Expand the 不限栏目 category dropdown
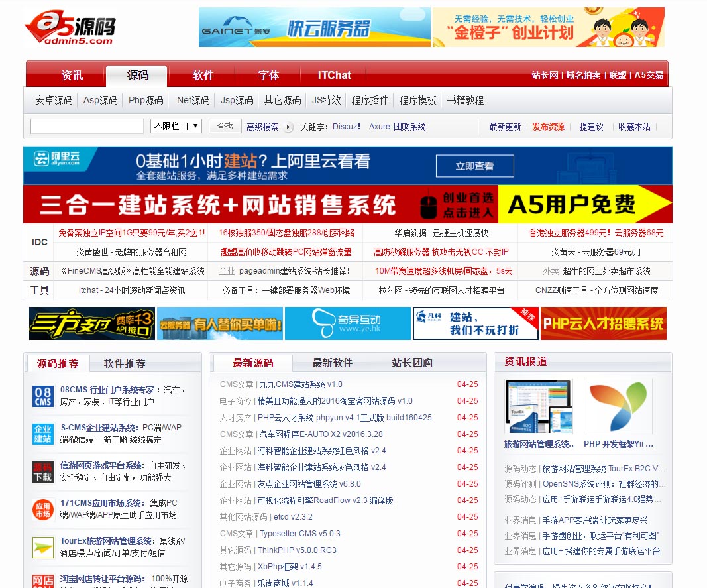Viewport: 707px width, 588px height. [176, 126]
